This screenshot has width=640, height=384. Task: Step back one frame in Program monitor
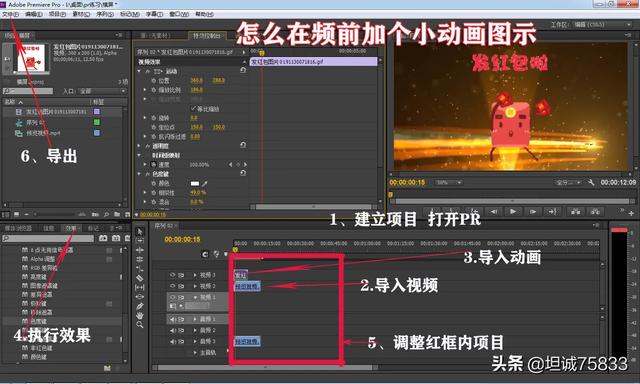[x=494, y=211]
